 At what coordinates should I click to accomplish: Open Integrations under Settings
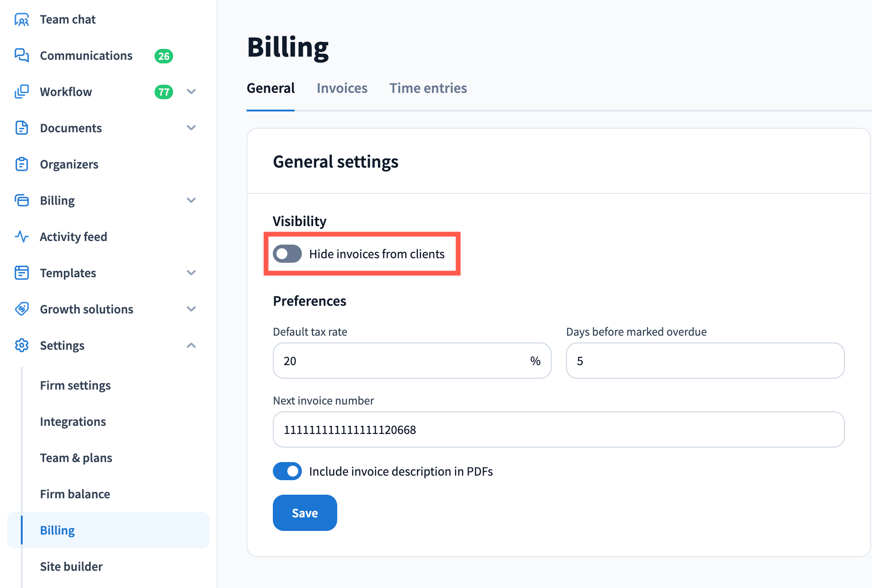coord(73,421)
